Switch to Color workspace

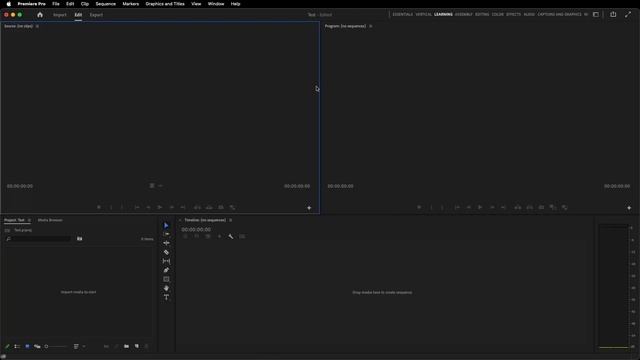coord(498,14)
